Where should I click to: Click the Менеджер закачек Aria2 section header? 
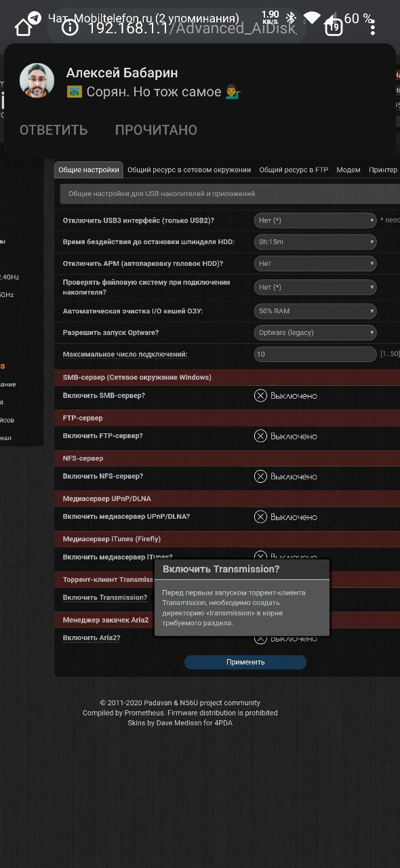[x=106, y=620]
